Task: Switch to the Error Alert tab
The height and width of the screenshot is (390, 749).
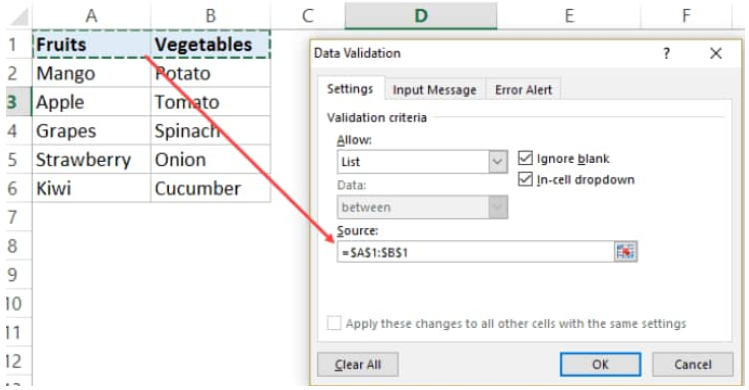Action: click(523, 89)
